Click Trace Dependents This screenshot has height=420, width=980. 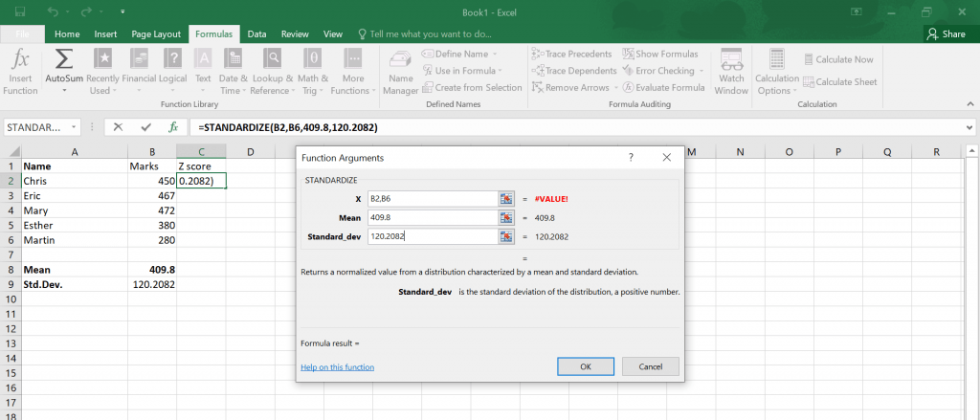[574, 71]
